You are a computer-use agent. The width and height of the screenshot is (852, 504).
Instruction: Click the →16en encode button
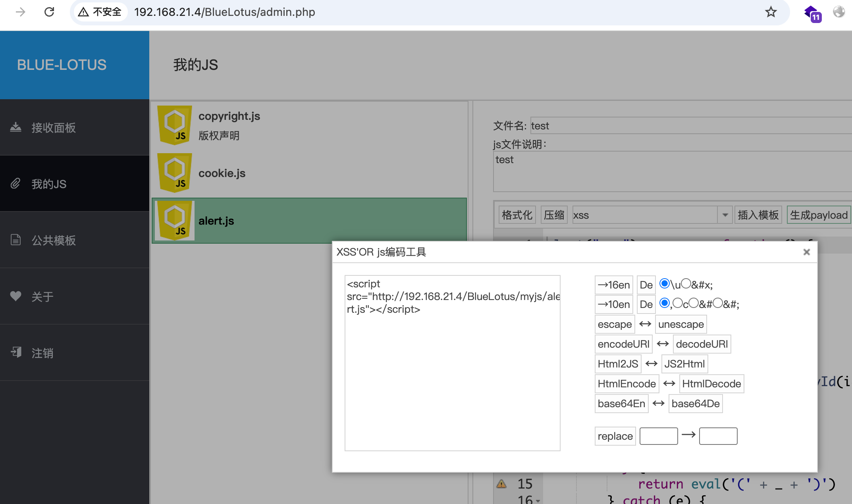click(614, 285)
